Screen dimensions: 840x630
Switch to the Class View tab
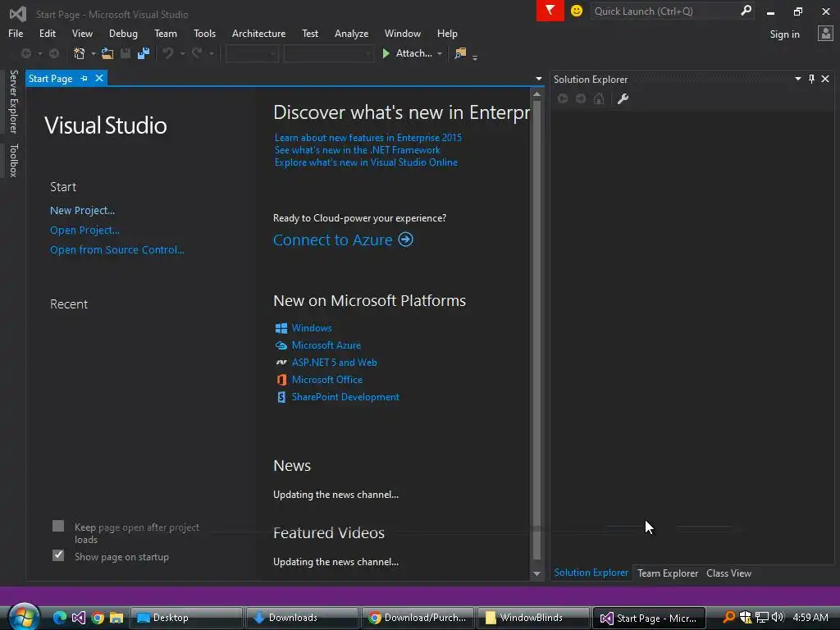tap(728, 573)
